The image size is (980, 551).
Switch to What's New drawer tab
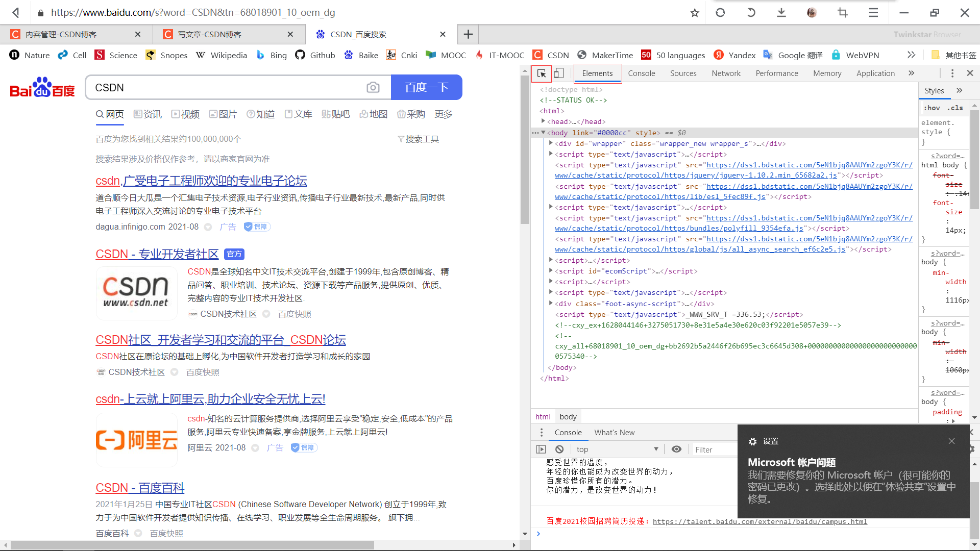coord(615,433)
